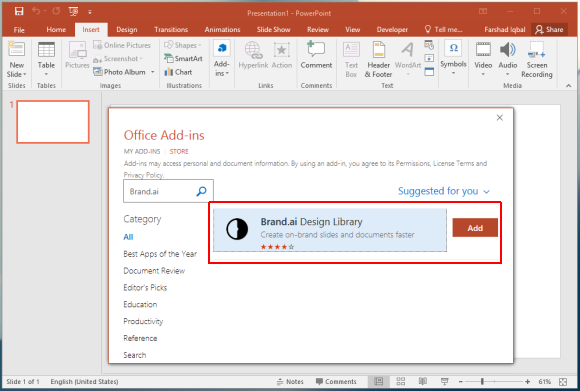Open the Symbols menu

point(453,57)
